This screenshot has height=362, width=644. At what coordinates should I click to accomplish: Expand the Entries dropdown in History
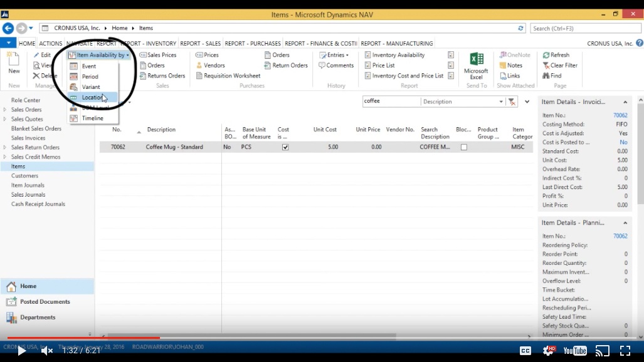coord(334,55)
